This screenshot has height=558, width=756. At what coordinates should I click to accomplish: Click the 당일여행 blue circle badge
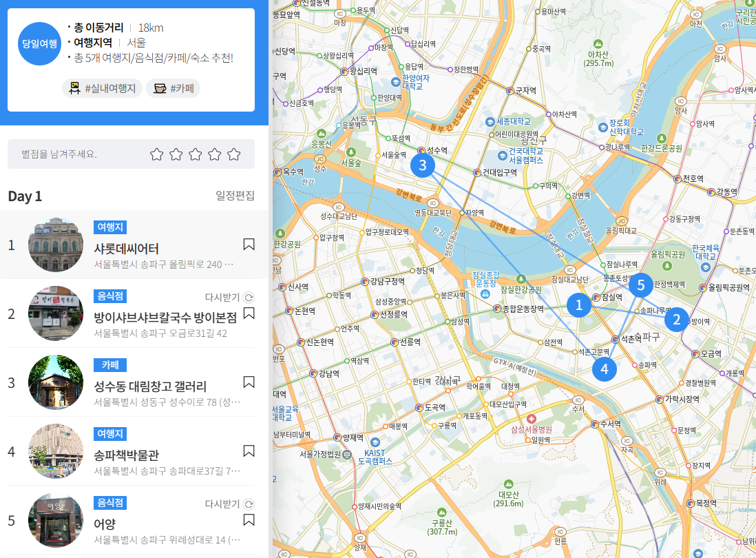click(39, 44)
